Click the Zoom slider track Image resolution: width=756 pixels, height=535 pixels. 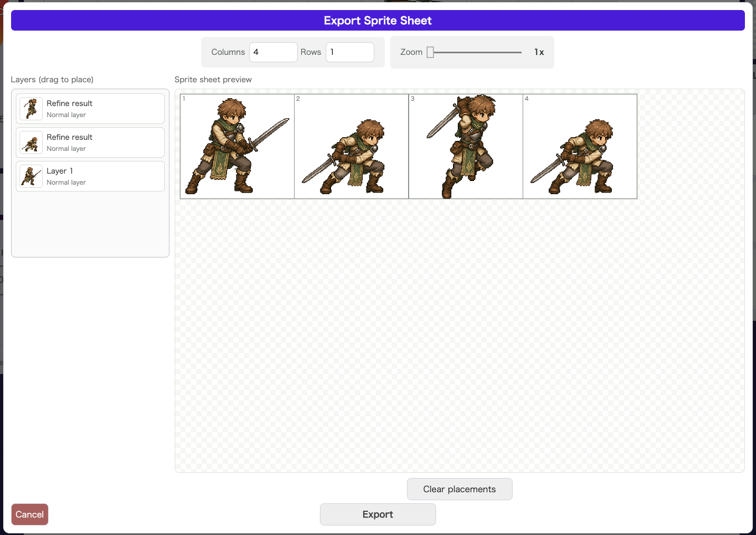[x=474, y=52]
